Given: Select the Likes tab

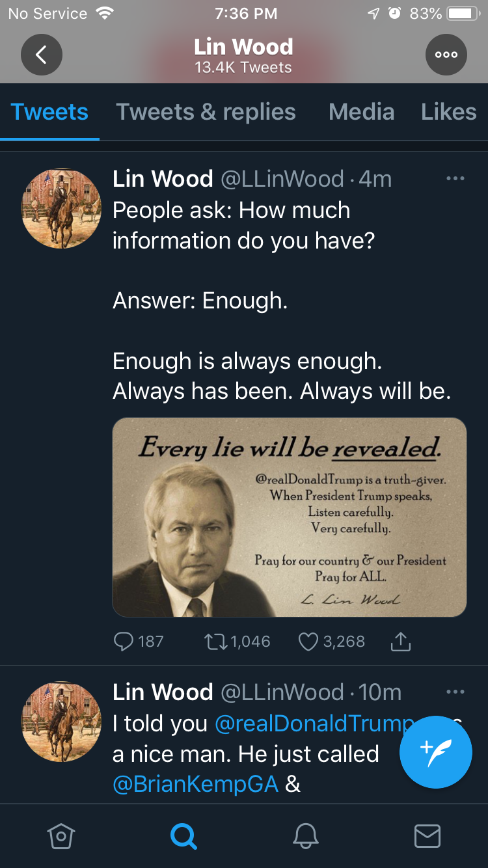Looking at the screenshot, I should [x=448, y=112].
